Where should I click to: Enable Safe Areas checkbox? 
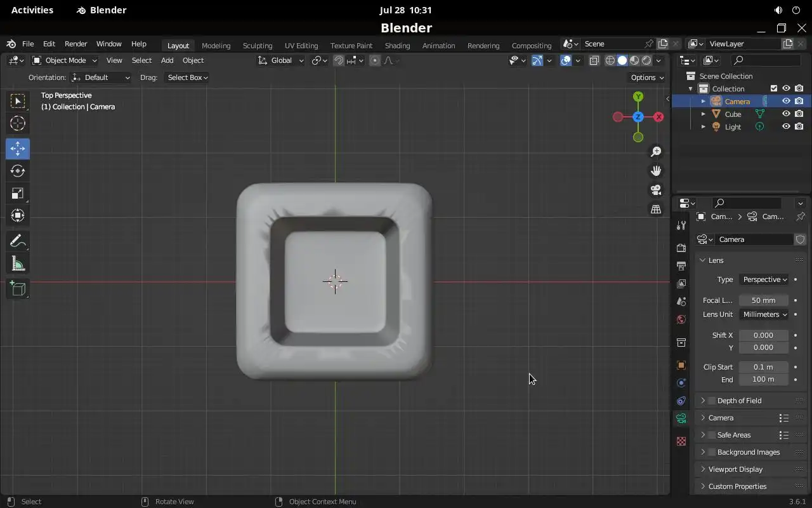712,435
